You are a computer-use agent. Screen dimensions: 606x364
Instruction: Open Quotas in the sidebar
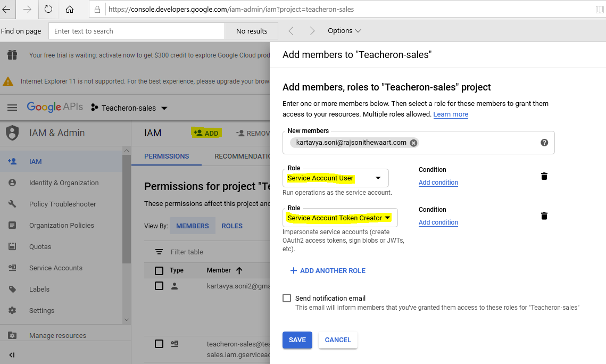click(61, 246)
